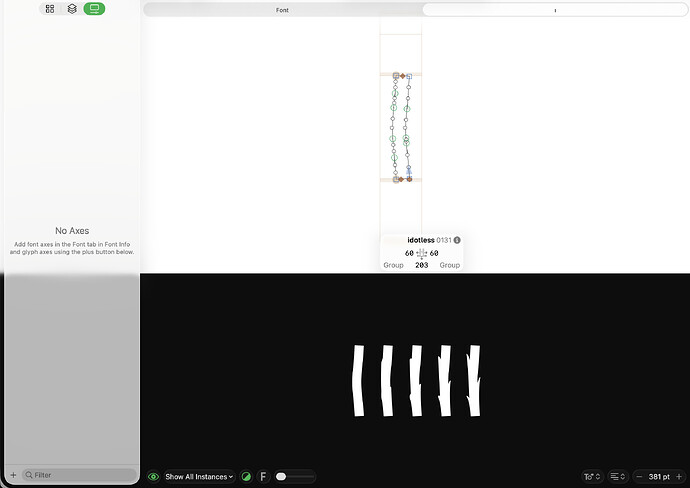Select the green axes preview panel icon

pyautogui.click(x=94, y=9)
